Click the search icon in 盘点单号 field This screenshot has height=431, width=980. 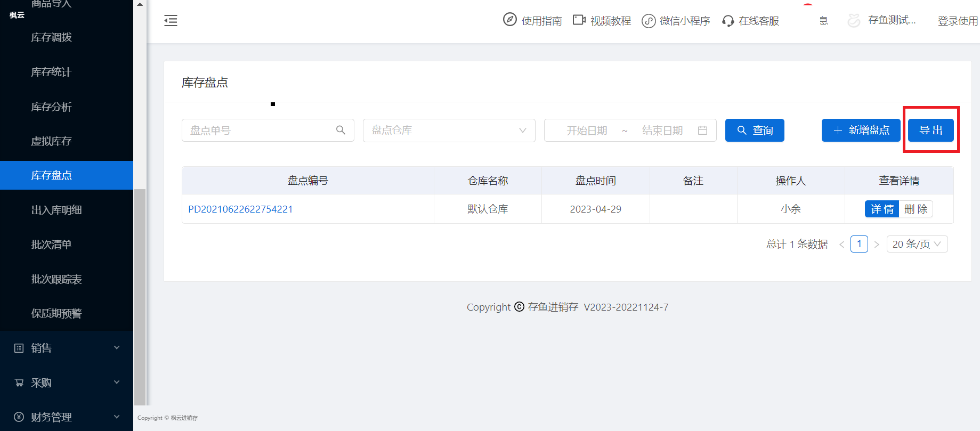[x=341, y=130]
